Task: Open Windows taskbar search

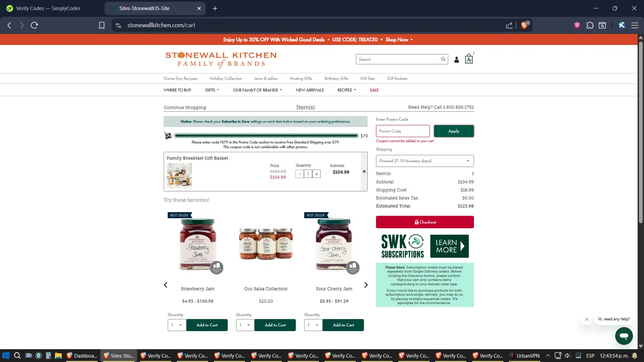Action: (x=17, y=356)
